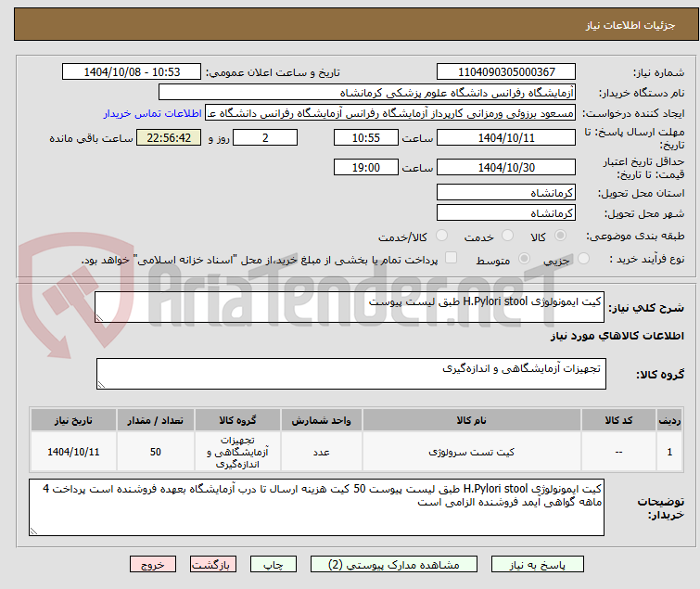This screenshot has height=589, width=700.
Task: Click item name cell 'کیت تست سرولوژی'
Action: pos(471,452)
